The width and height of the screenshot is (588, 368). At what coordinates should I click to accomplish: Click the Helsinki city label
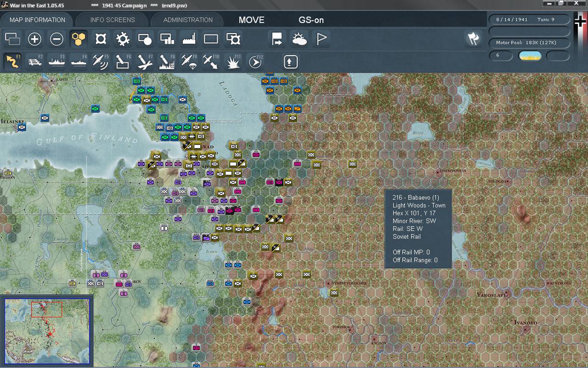12,122
